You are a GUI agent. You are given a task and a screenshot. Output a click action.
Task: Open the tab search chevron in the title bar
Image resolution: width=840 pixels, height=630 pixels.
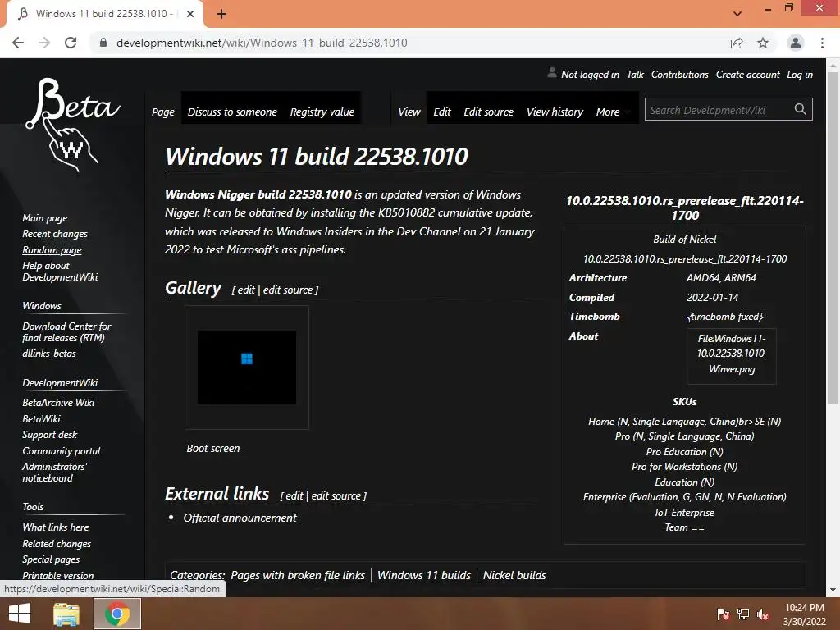[x=737, y=14]
